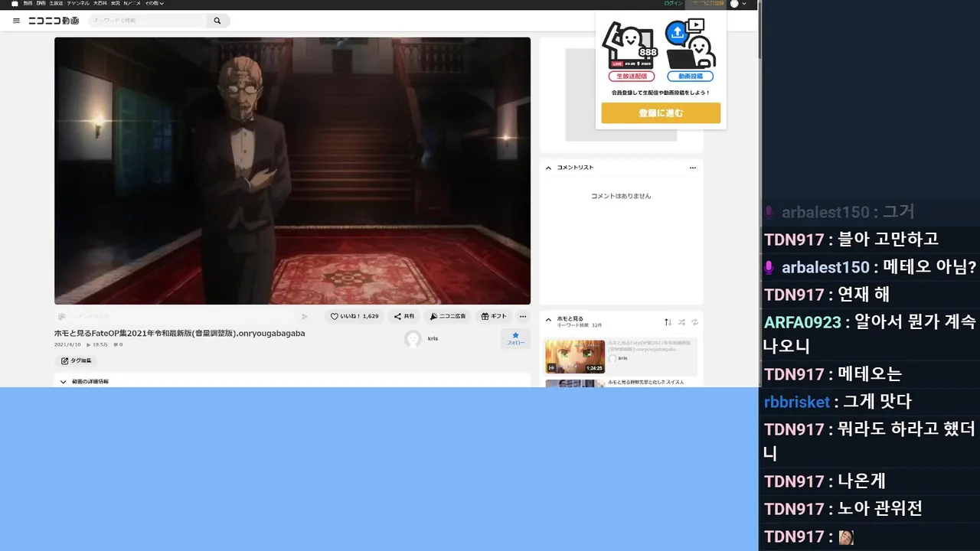
Task: Open the video actions three-dot menu
Action: [x=523, y=316]
